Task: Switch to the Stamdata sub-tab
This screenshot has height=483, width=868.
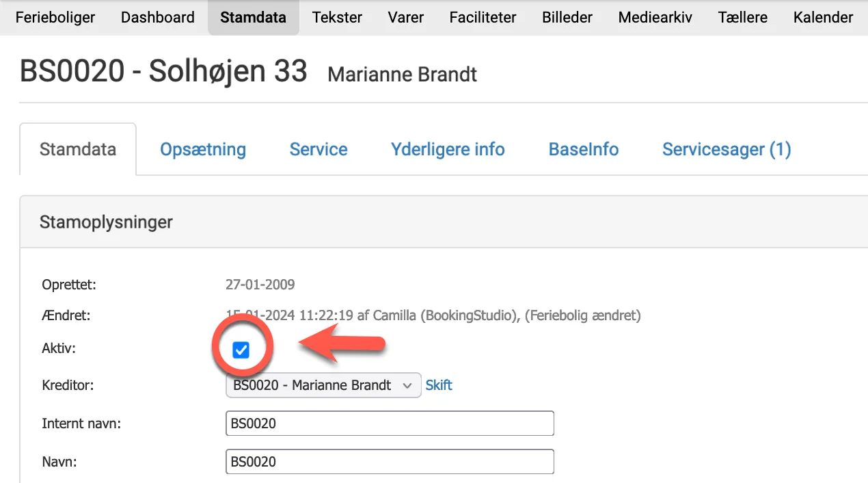Action: (x=77, y=148)
